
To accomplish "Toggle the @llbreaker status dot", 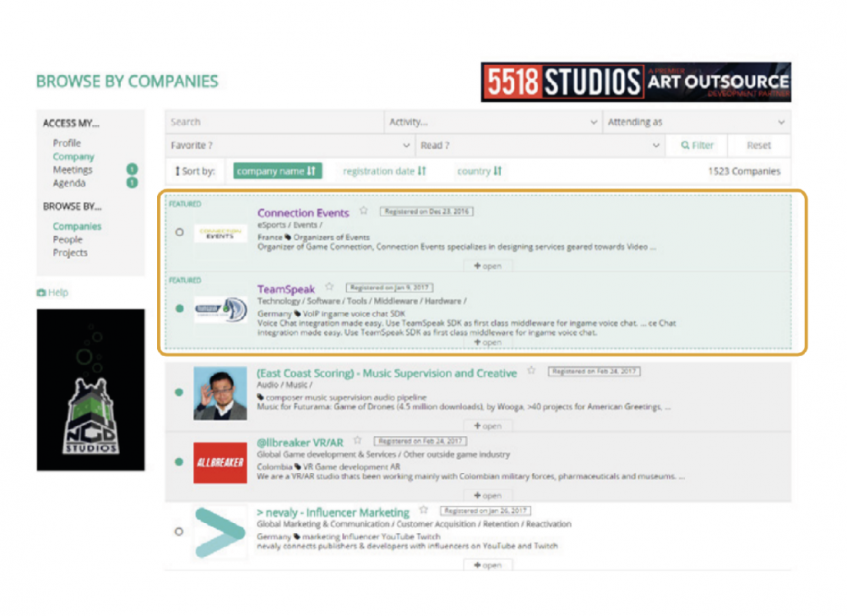I will (179, 462).
